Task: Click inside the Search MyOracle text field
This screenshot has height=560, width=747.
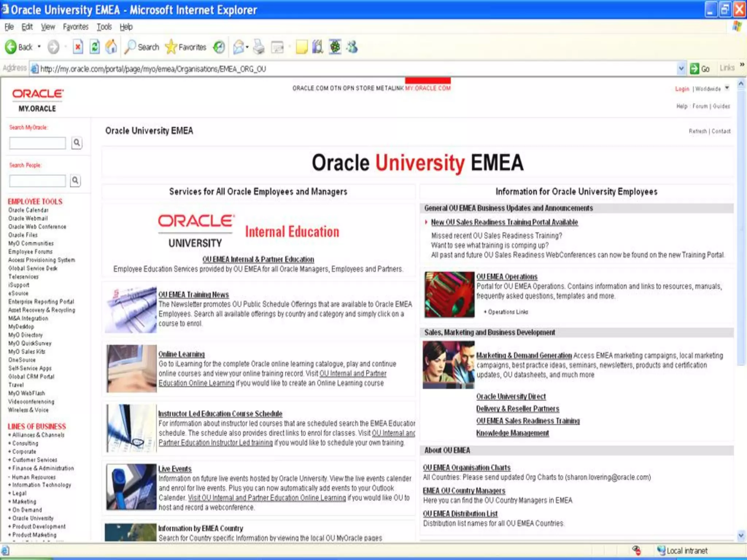Action: tap(38, 143)
